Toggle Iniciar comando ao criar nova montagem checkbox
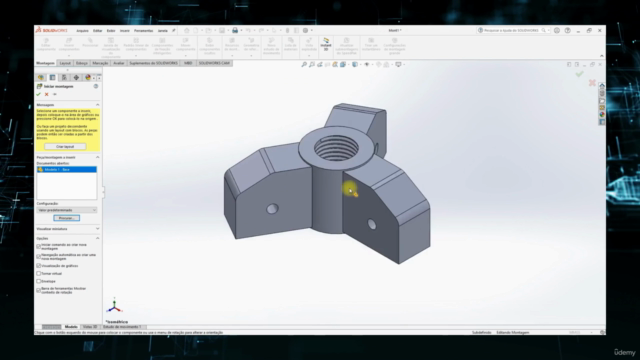 pos(39,247)
